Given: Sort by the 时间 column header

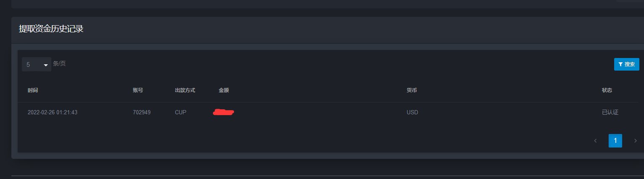Looking at the screenshot, I should [33, 90].
